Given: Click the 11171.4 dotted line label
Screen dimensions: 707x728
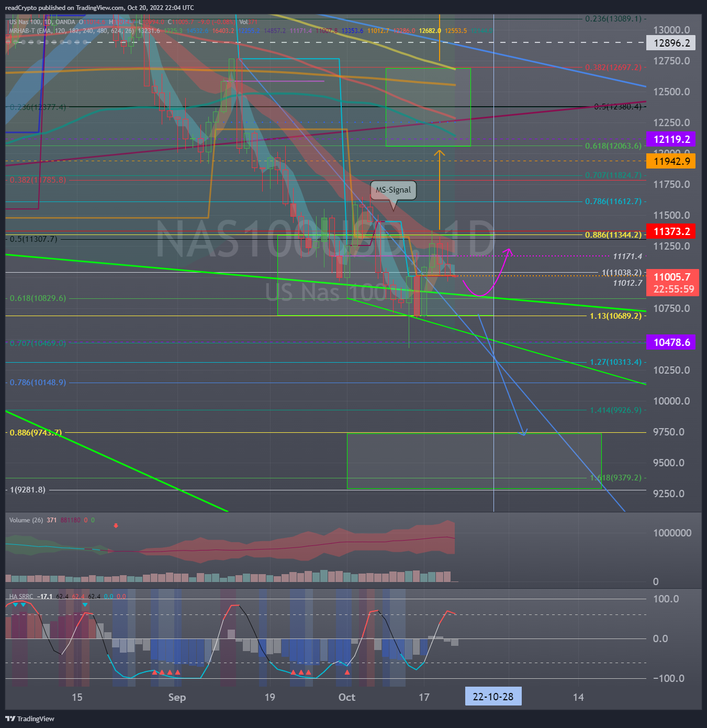Looking at the screenshot, I should point(627,256).
